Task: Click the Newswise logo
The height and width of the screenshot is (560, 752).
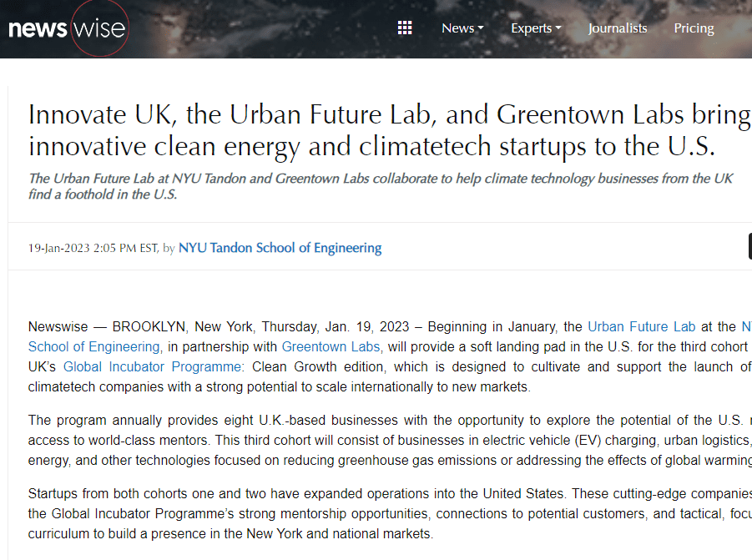Action: click(68, 28)
